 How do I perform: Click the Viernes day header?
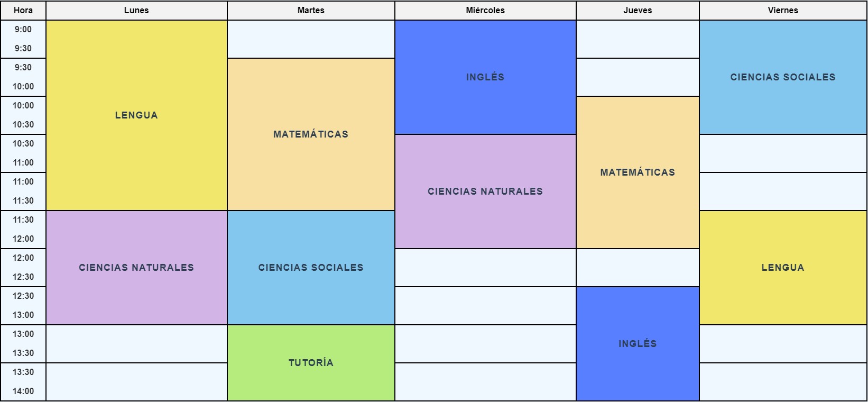[783, 11]
